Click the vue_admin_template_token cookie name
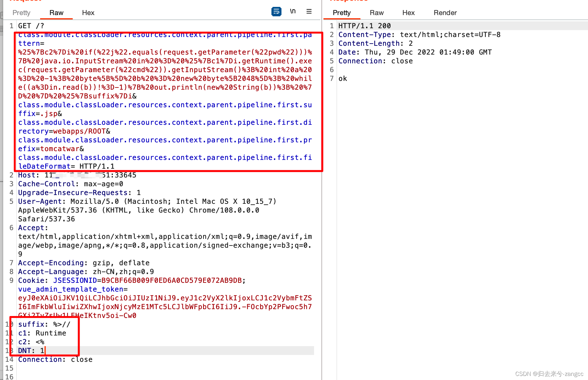This screenshot has height=380, width=588. [71, 289]
